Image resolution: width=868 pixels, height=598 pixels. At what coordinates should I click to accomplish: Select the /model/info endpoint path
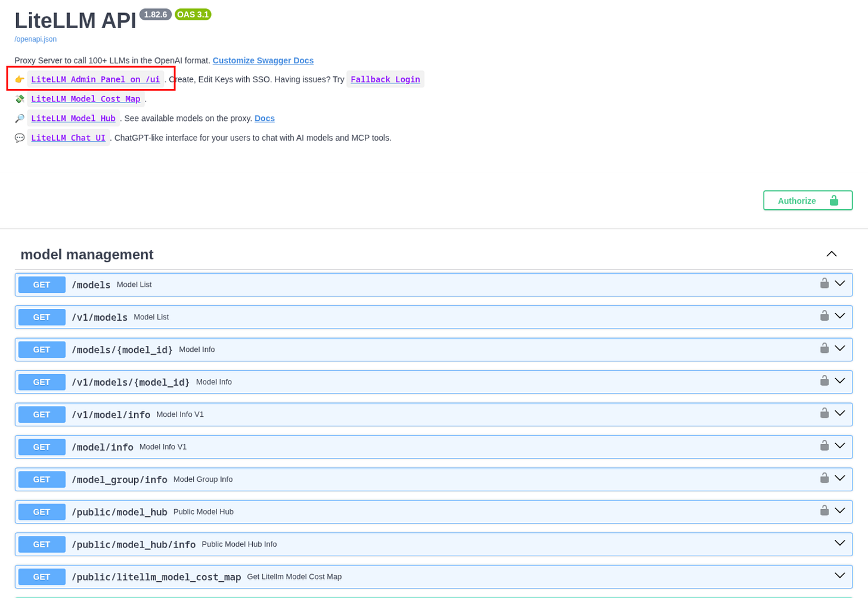pyautogui.click(x=103, y=447)
